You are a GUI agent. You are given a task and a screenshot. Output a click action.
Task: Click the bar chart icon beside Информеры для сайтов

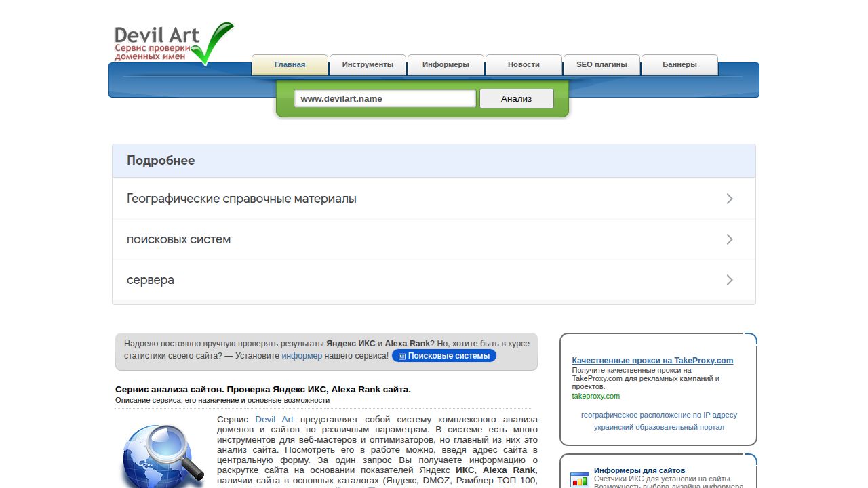click(x=580, y=479)
